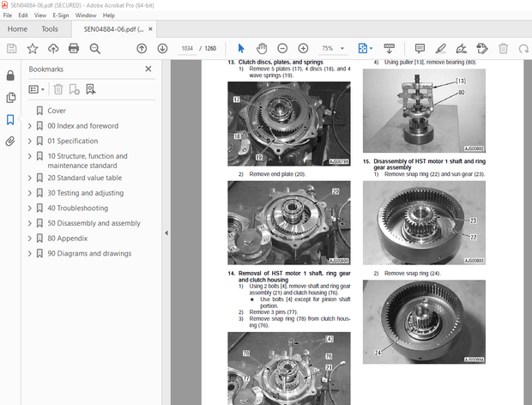The image size is (532, 405).
Task: Go to previous page arrow icon
Action: point(142,49)
